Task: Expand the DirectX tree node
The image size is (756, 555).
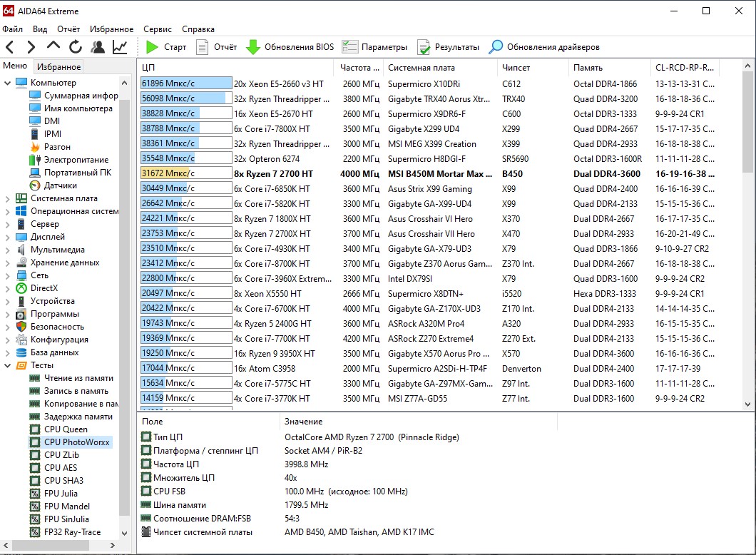Action: coord(7,288)
